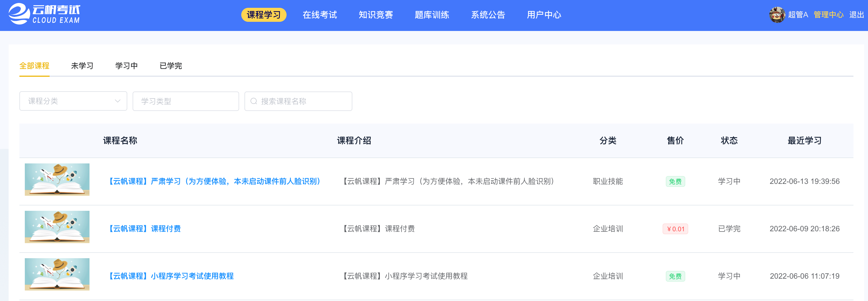Click the 超管A user avatar

pyautogui.click(x=777, y=15)
